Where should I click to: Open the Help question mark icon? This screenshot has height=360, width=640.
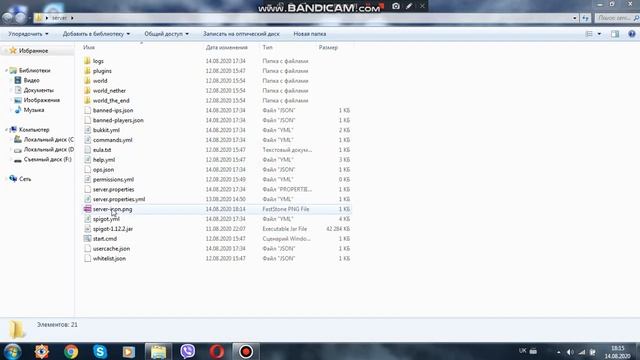click(632, 34)
